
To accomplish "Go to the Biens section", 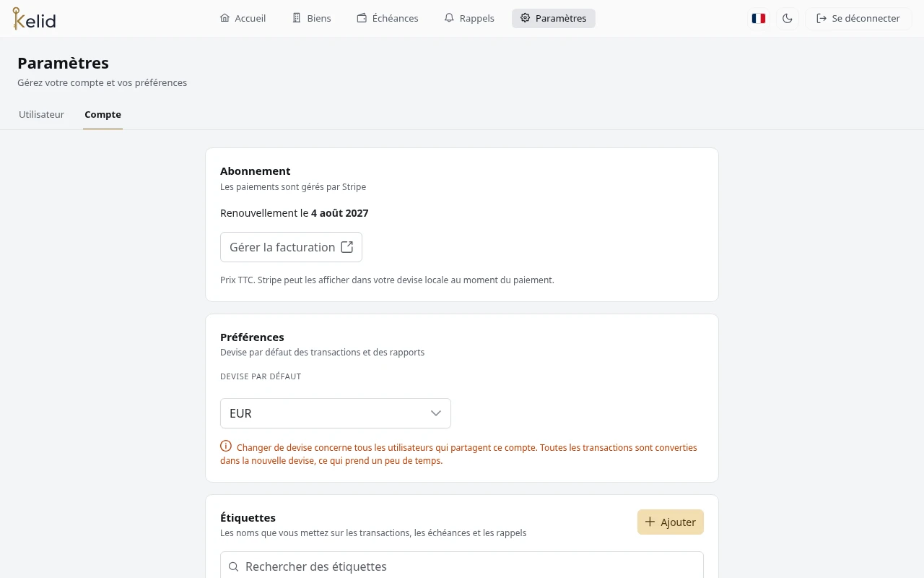I will coord(311,18).
